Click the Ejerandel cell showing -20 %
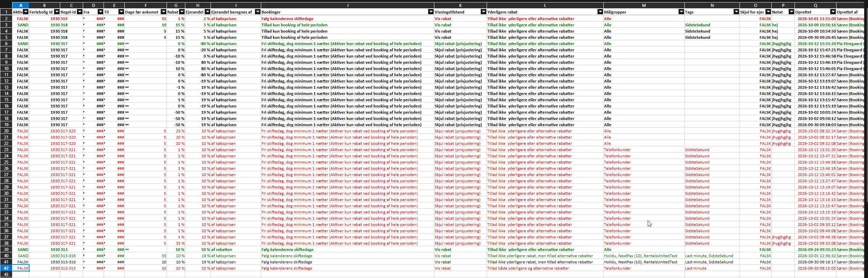 click(x=198, y=50)
